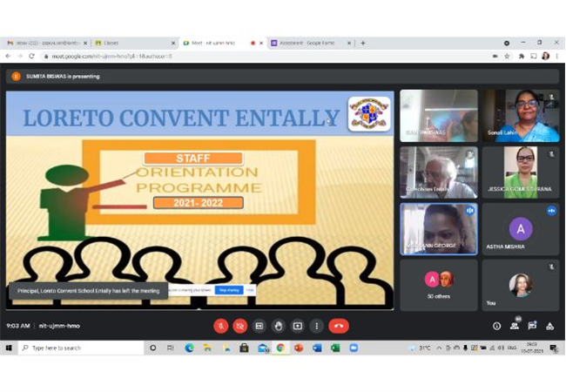Open the Chrome menu three dots

[x=557, y=56]
